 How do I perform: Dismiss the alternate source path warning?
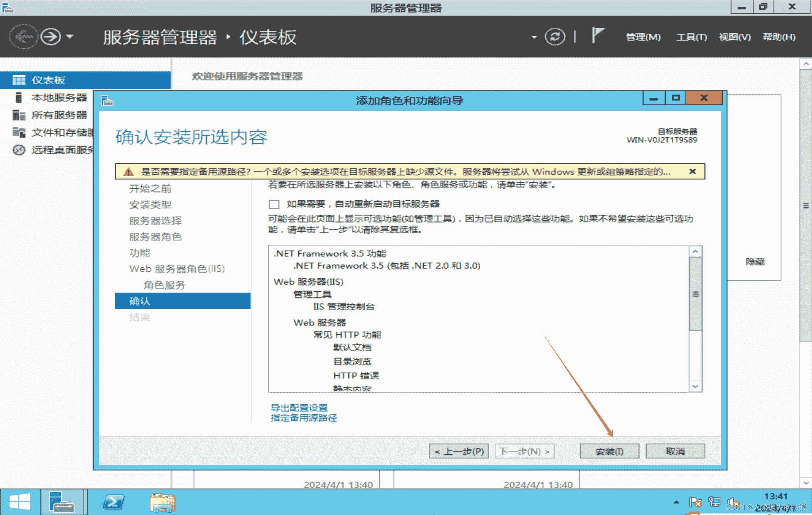692,171
